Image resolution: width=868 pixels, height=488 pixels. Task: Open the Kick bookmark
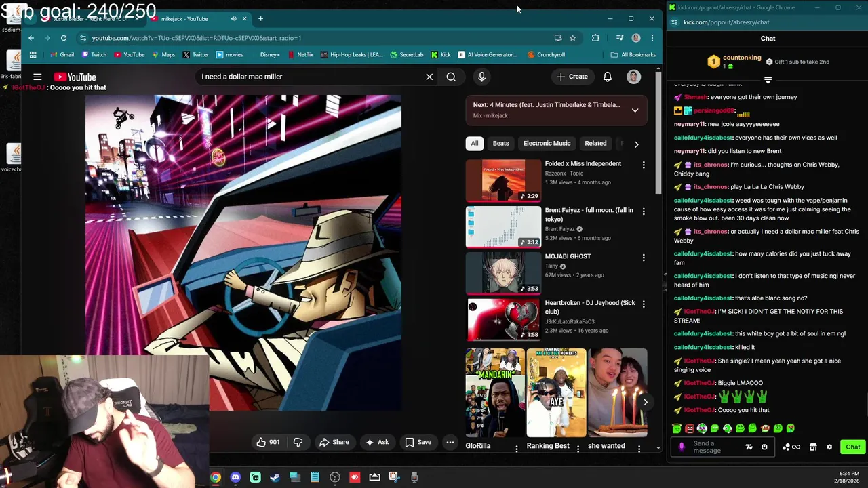coord(441,55)
